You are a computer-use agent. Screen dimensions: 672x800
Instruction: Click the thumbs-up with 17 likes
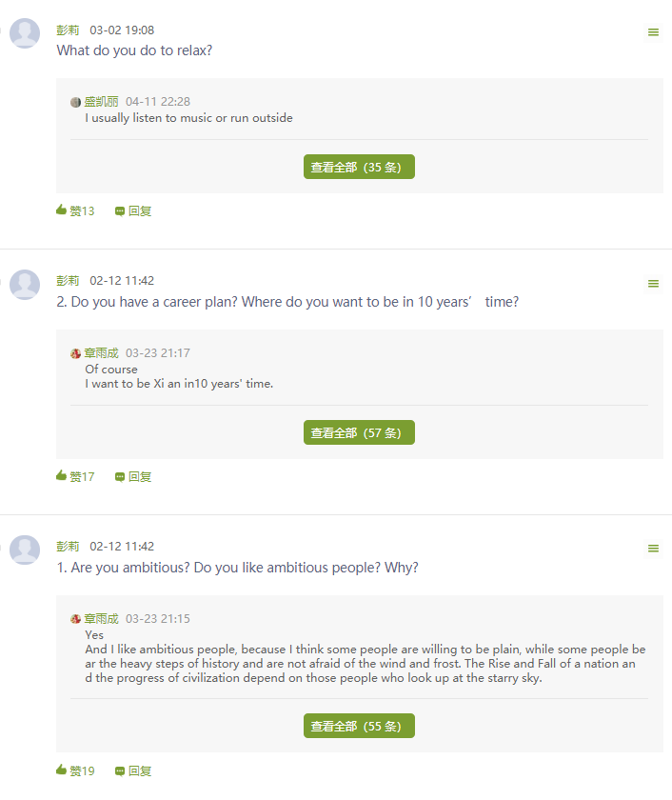coord(62,476)
